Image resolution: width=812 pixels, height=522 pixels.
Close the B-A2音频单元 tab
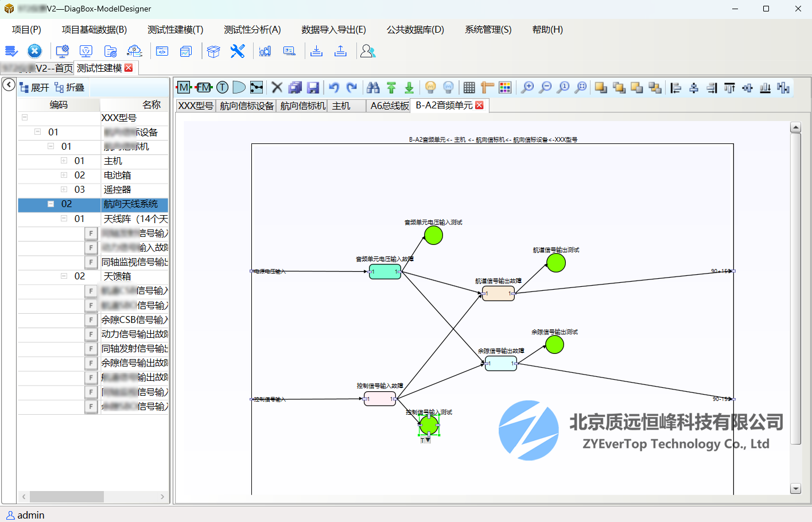click(x=479, y=105)
